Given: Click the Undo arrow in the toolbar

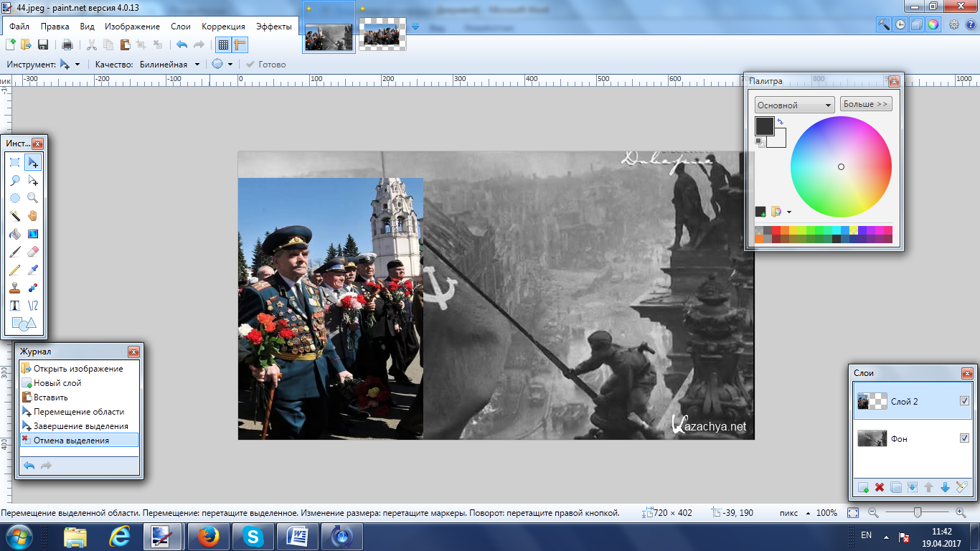Looking at the screenshot, I should tap(182, 44).
